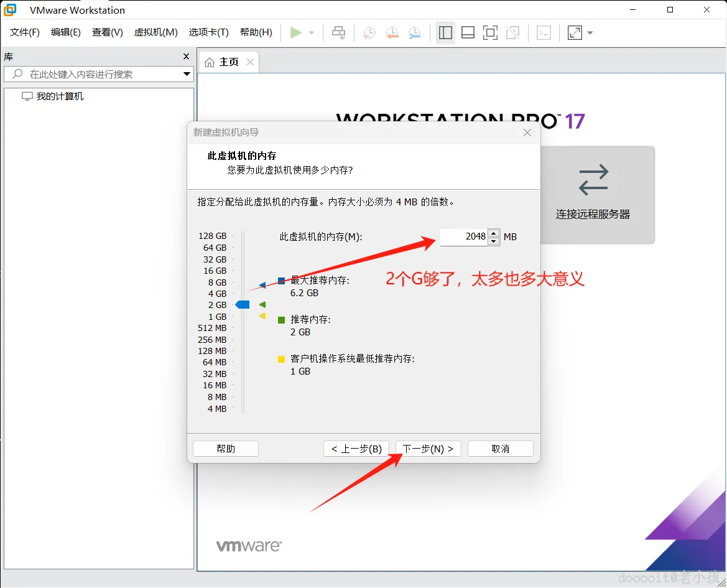Click the revert to snapshot icon

click(x=392, y=32)
